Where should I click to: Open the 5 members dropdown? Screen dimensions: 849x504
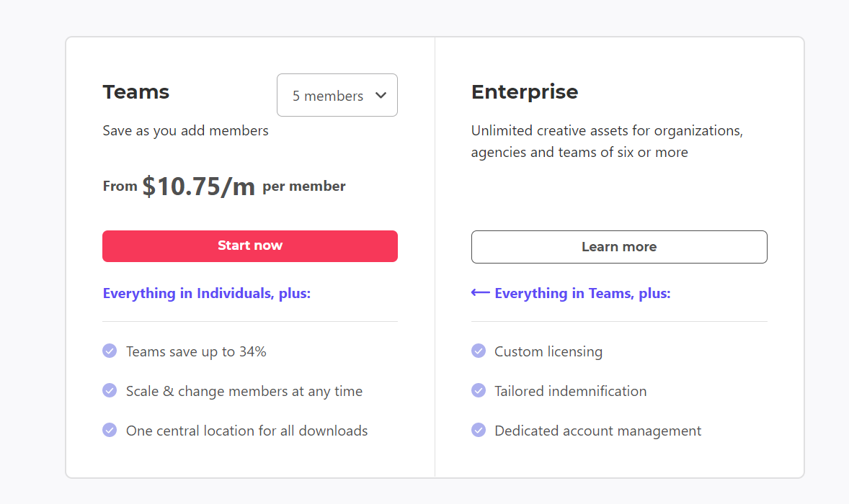point(337,95)
